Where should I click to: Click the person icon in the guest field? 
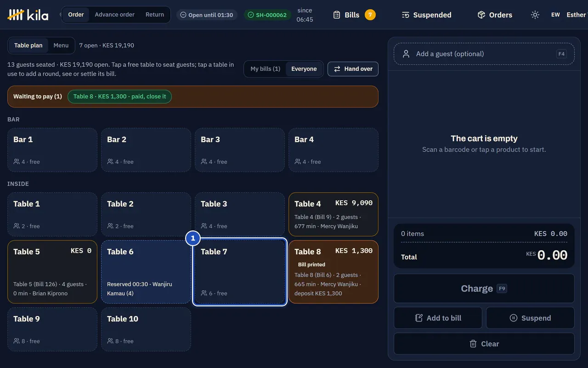(406, 54)
